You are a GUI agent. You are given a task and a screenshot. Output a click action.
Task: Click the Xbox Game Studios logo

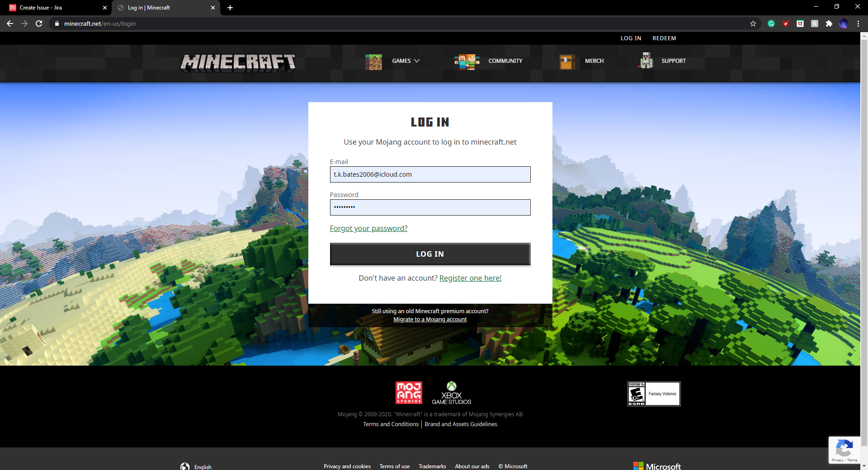pyautogui.click(x=452, y=393)
